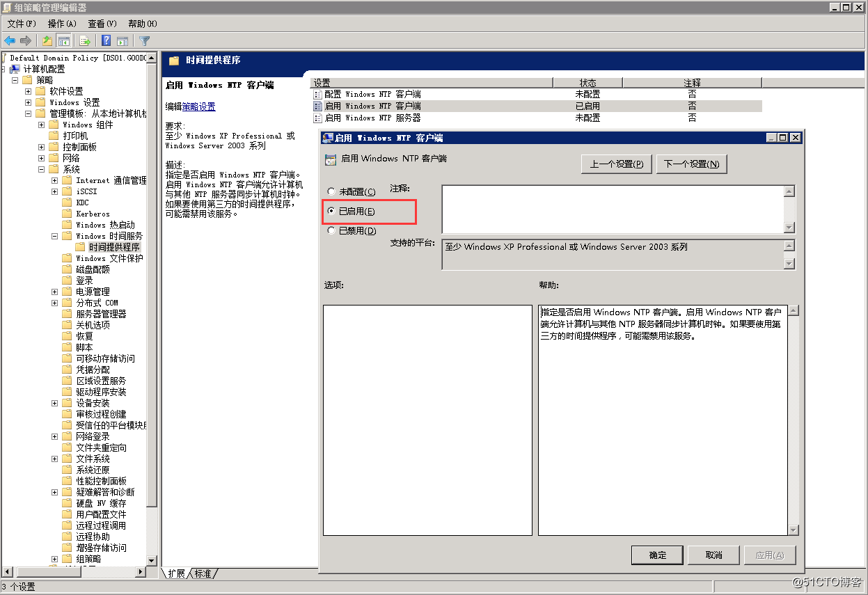Click the Filter funnel icon
868x595 pixels.
click(x=144, y=40)
